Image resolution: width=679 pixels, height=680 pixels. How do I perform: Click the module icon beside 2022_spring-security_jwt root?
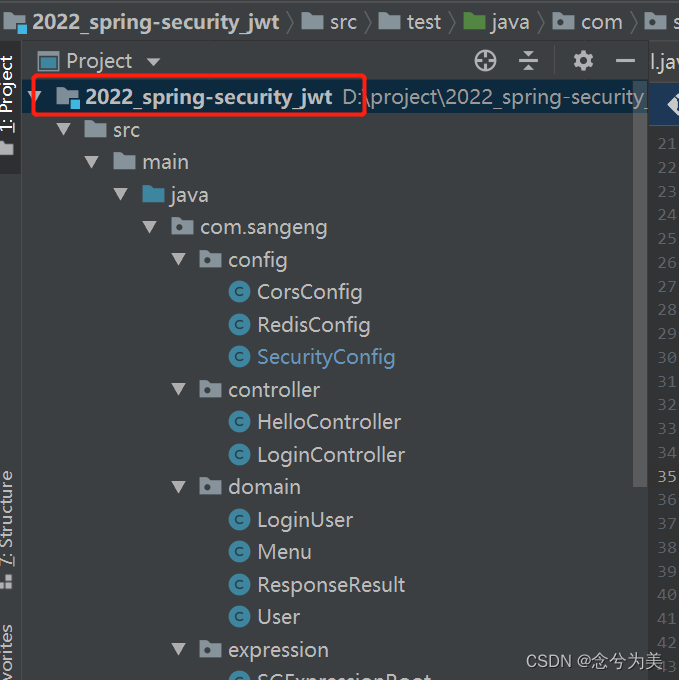click(68, 97)
